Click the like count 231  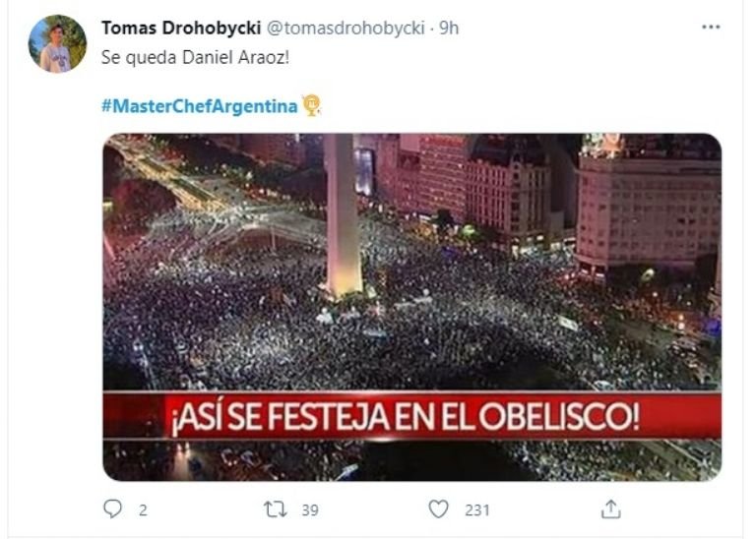pos(476,510)
